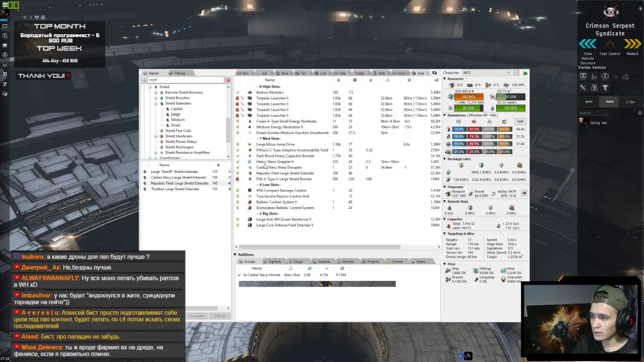Toggle state of True Sansha Reactor Control Unit
This screenshot has height=362, width=644.
coord(238,196)
